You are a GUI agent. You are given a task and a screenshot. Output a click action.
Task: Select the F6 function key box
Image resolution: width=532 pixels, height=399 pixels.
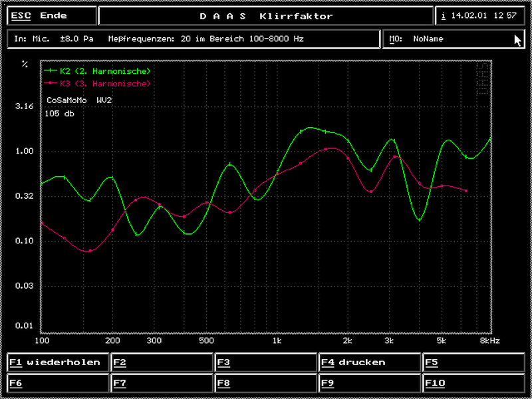[x=58, y=383]
